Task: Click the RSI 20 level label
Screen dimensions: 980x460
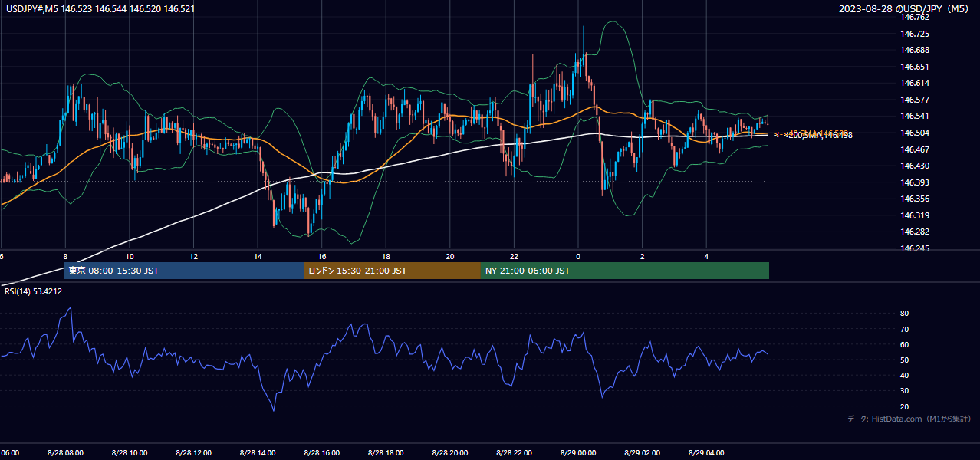Action: click(x=904, y=406)
